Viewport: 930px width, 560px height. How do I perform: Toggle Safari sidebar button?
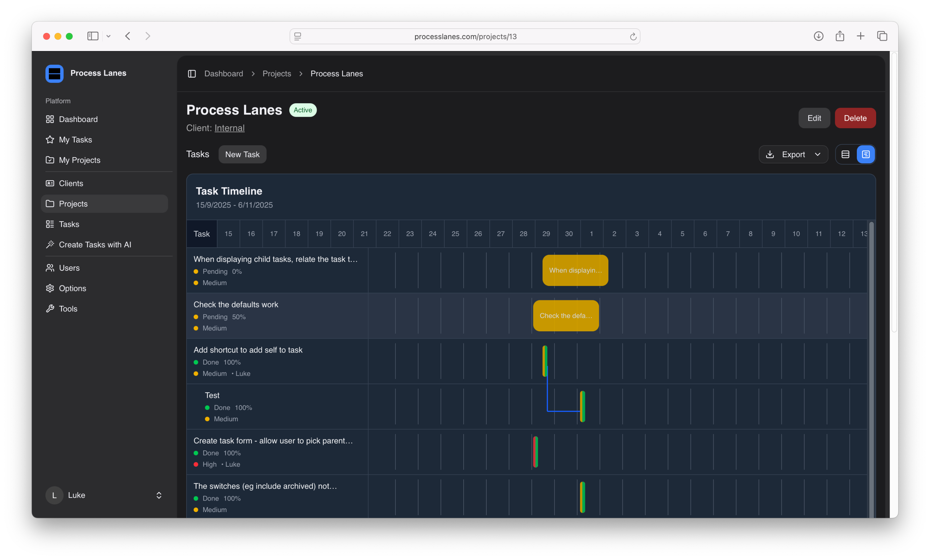93,36
